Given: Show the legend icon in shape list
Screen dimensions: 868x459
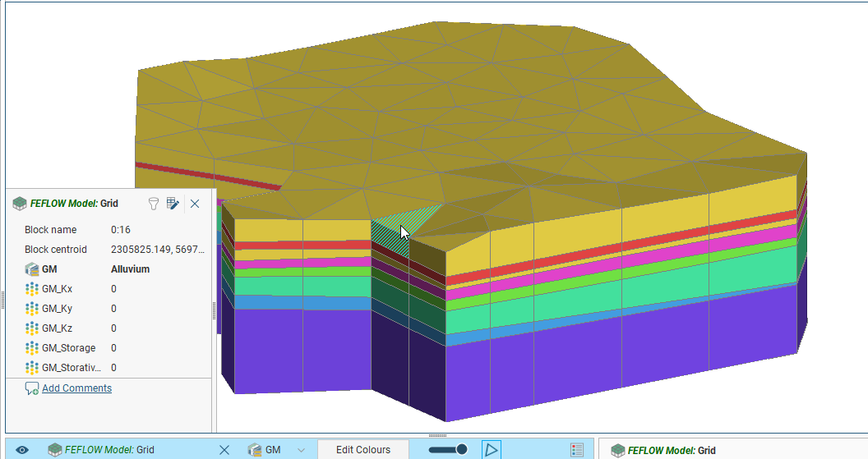Looking at the screenshot, I should point(577,450).
